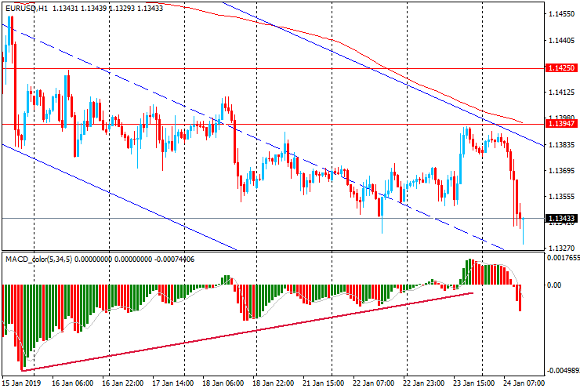Click the 18 Jan 06:00 time label

[x=223, y=383]
